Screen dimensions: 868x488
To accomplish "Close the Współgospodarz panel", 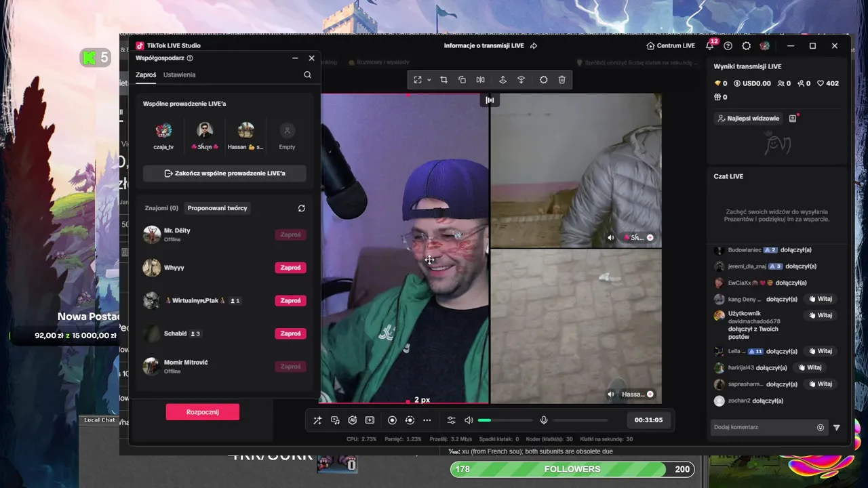I will [x=311, y=58].
